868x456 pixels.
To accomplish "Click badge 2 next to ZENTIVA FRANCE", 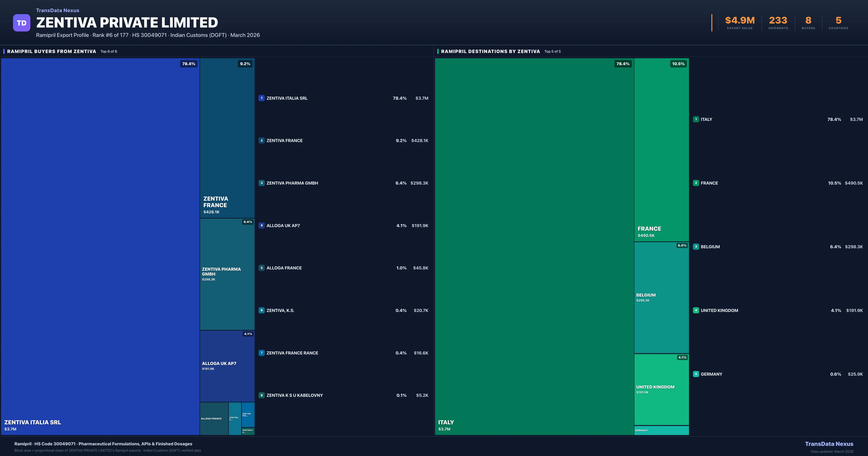I will 262,140.
